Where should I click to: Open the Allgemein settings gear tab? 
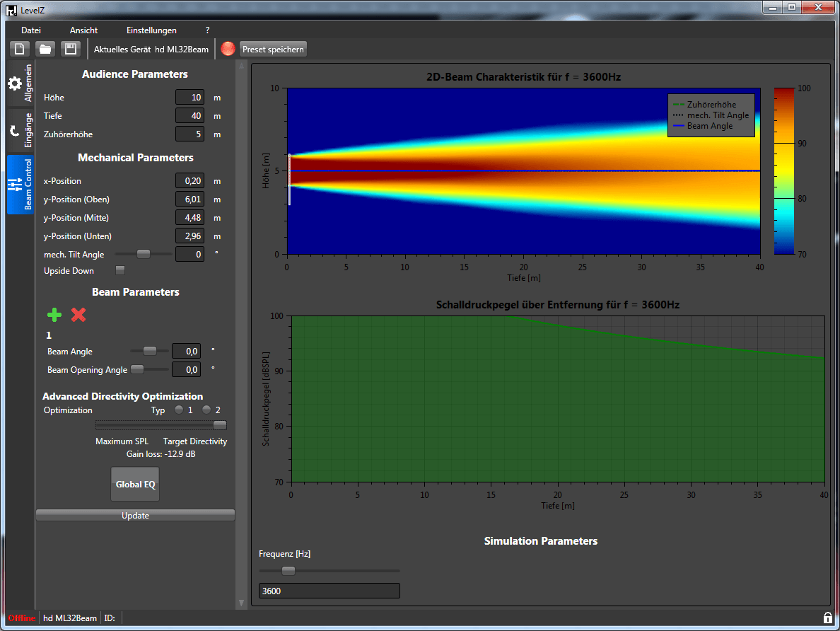coord(19,83)
